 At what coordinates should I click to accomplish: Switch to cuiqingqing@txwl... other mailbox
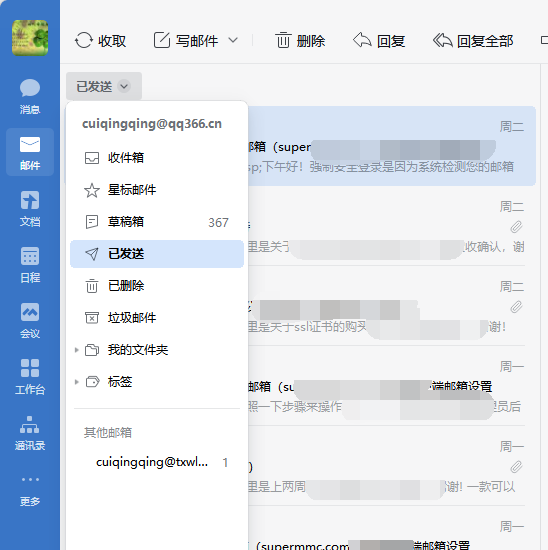pyautogui.click(x=157, y=462)
